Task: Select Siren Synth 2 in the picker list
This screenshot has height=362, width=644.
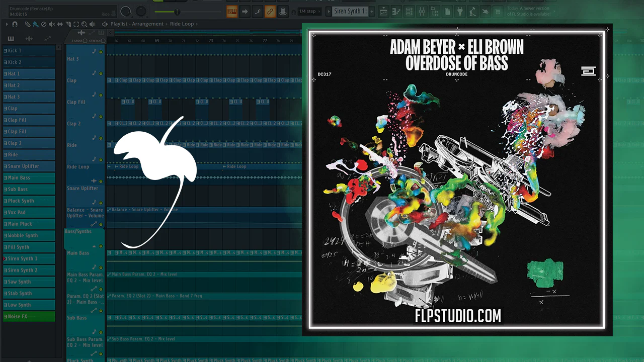Action: (29, 270)
